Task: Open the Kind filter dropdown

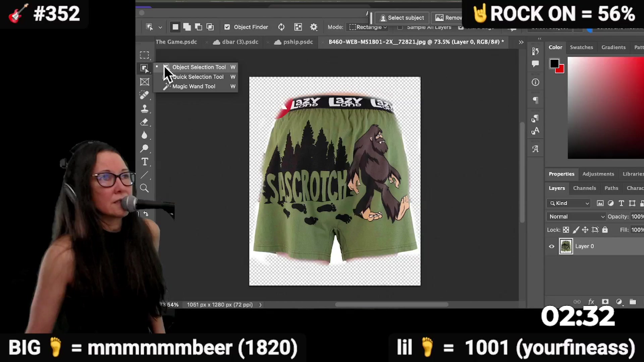Action: pyautogui.click(x=569, y=203)
